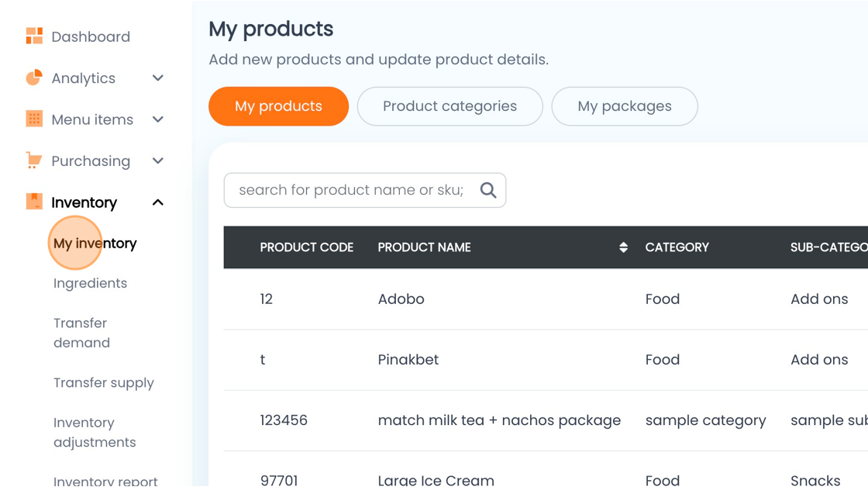Select the Adobo product row
Screen dimensions: 868x487
point(546,299)
